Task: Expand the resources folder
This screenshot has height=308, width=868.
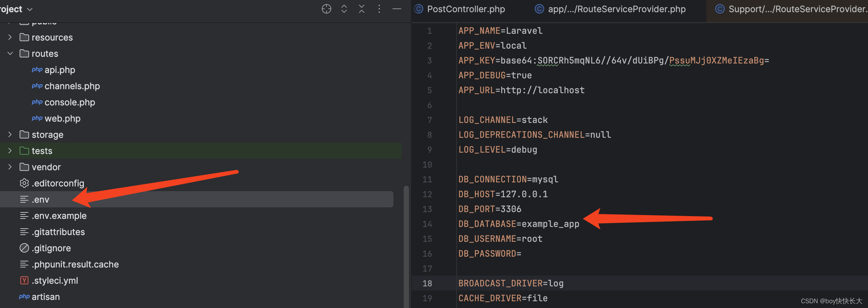Action: (10, 37)
